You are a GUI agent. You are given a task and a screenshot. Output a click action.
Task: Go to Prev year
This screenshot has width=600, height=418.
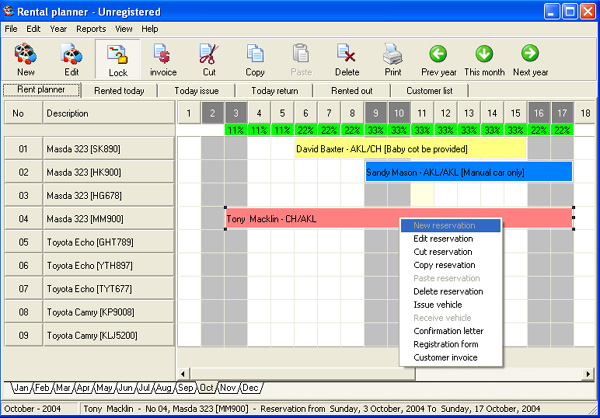point(439,59)
